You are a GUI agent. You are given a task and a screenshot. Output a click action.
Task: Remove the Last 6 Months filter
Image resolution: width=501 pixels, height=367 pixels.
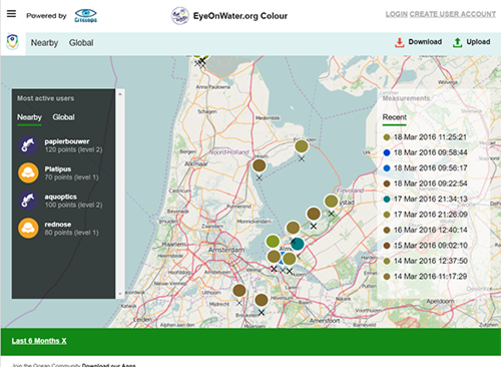click(x=39, y=341)
